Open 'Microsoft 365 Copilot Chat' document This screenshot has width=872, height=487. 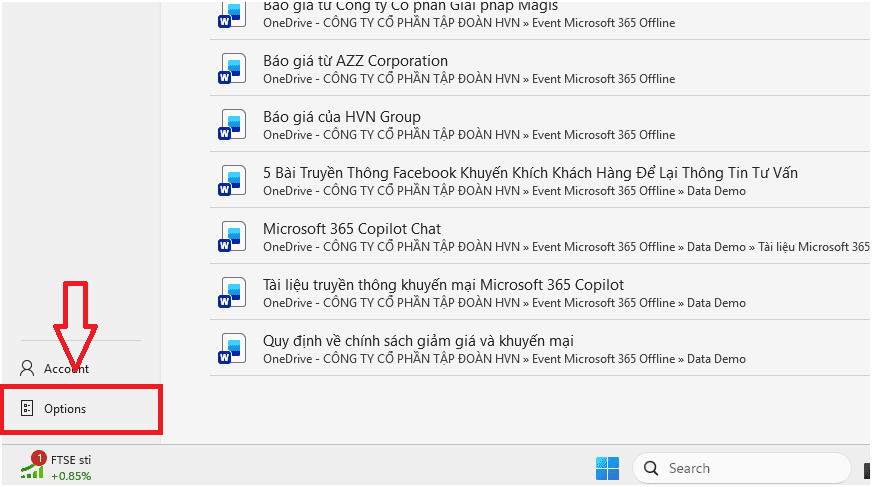coord(351,228)
